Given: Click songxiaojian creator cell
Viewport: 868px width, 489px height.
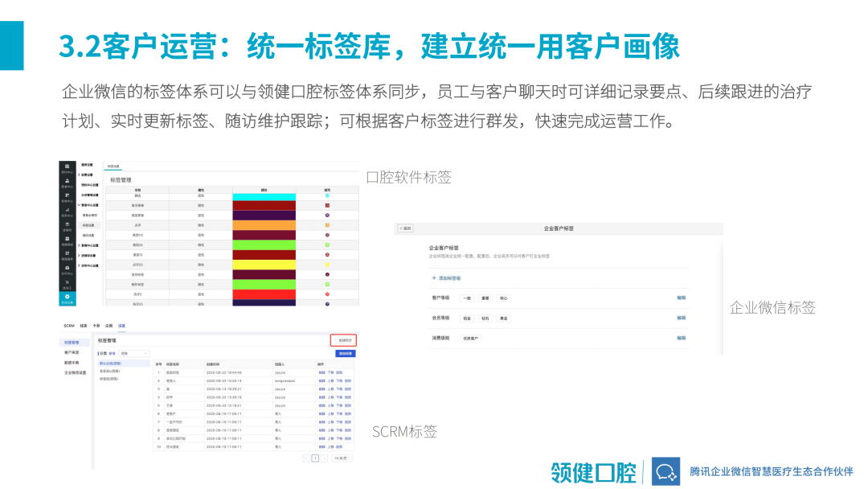Looking at the screenshot, I should click(285, 381).
